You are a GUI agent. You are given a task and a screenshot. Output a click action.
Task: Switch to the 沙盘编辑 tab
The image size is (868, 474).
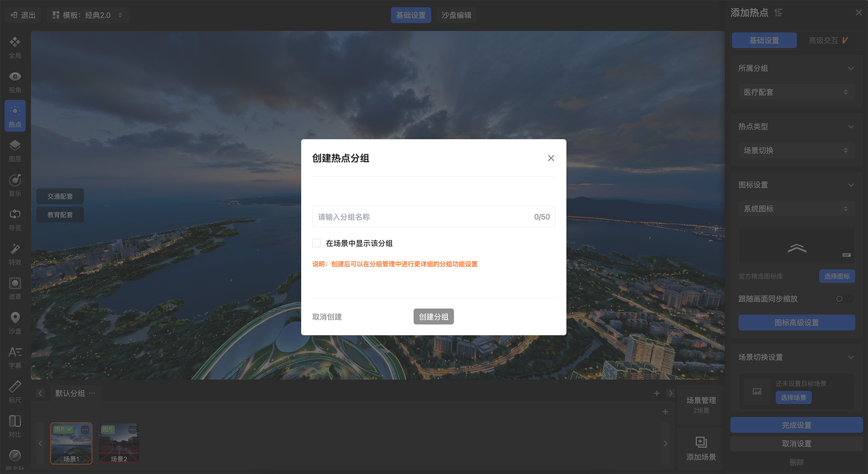pyautogui.click(x=456, y=15)
